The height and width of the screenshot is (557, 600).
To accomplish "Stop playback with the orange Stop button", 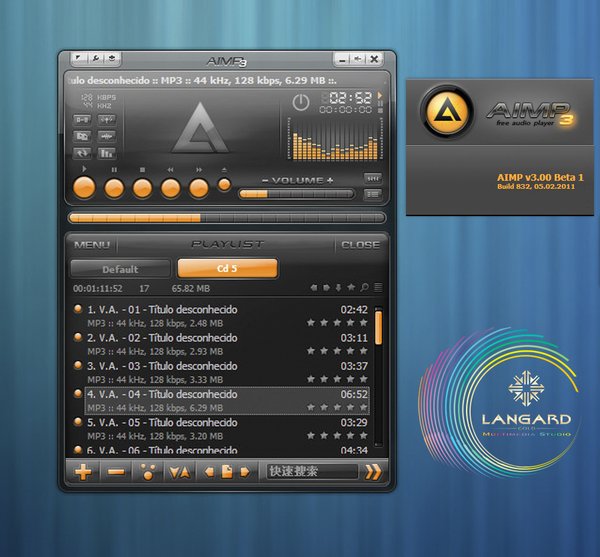I will pos(142,188).
